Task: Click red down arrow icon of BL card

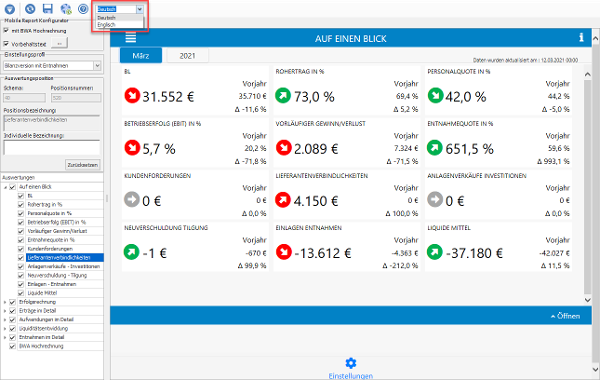Action: (x=132, y=96)
